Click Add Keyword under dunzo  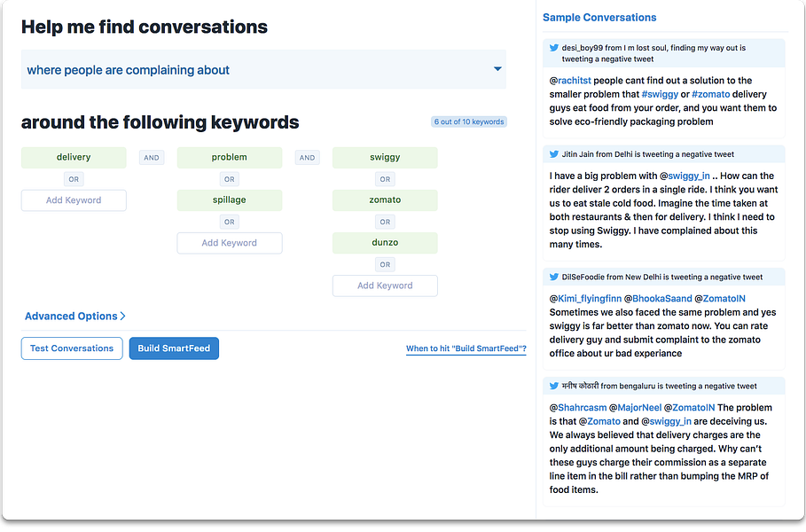(x=385, y=286)
